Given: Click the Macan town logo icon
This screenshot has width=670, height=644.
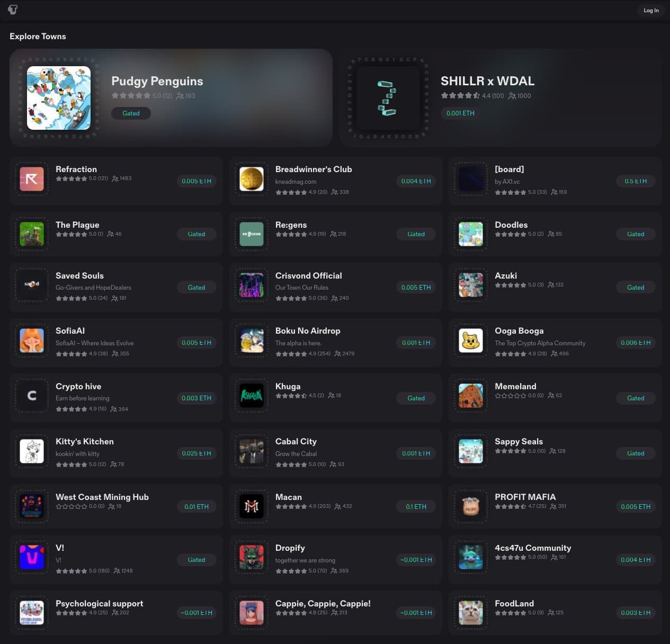Looking at the screenshot, I should point(252,506).
